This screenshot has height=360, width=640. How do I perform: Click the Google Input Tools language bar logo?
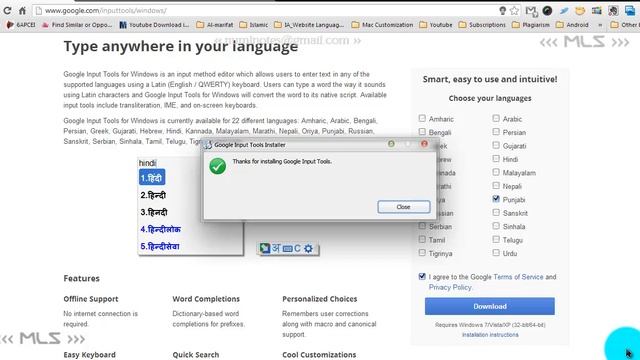265,248
